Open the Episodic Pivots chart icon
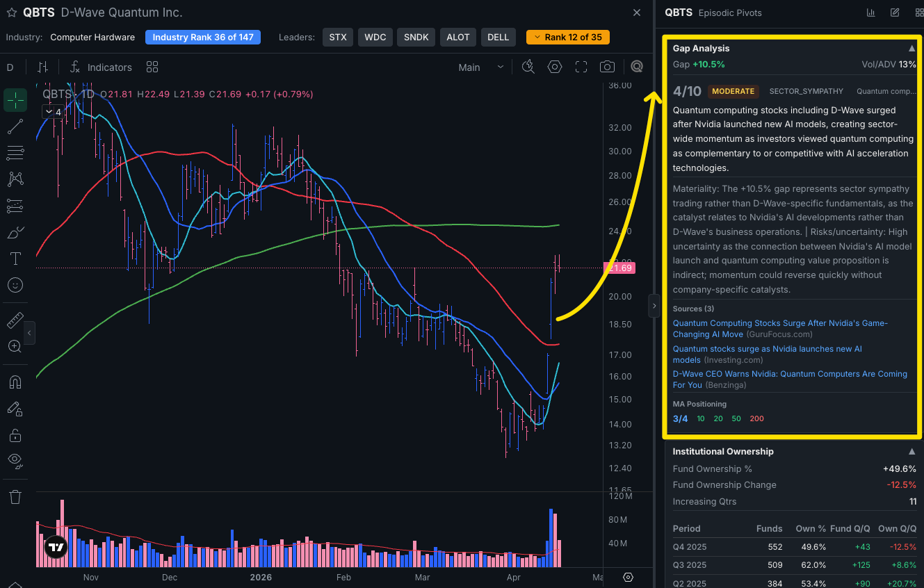 coord(871,13)
